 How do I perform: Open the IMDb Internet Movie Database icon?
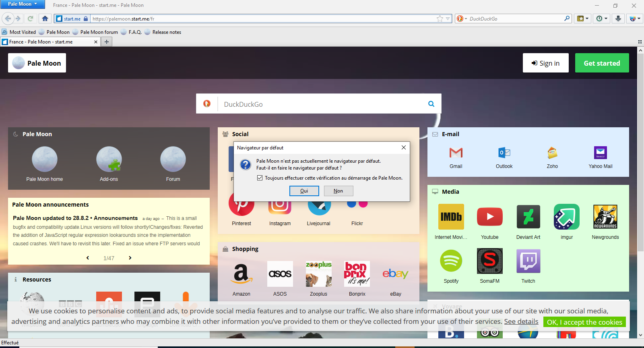(x=451, y=217)
